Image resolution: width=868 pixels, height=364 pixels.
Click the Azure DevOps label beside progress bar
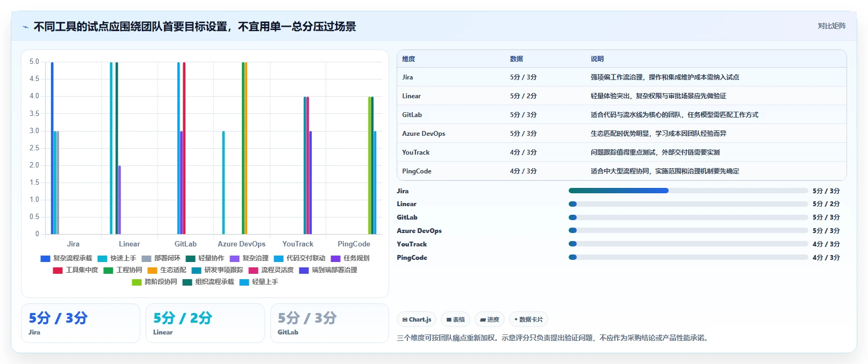pos(419,231)
